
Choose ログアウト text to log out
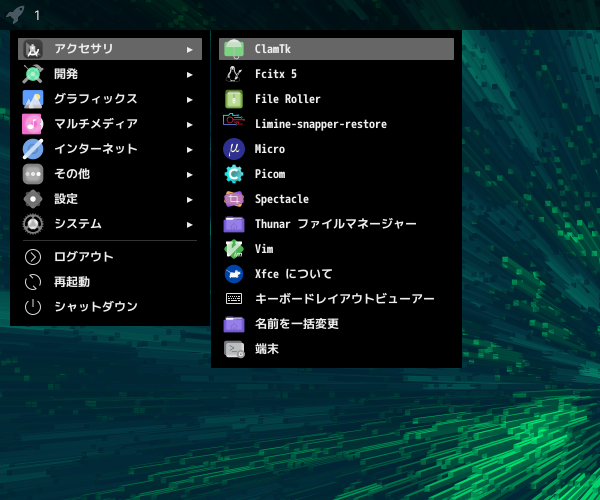[84, 257]
